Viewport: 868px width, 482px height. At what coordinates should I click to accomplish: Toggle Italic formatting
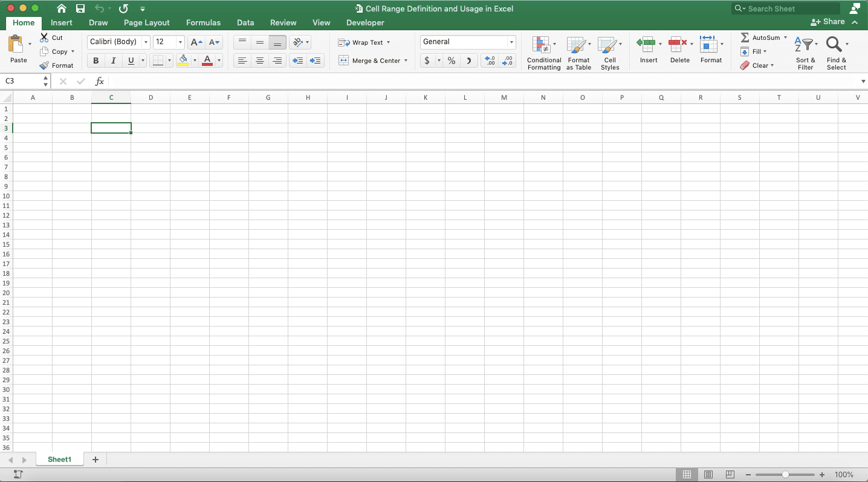click(113, 60)
